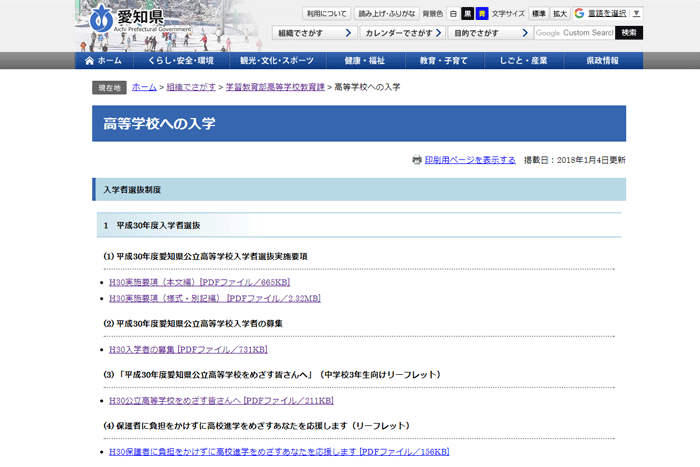This screenshot has height=467, width=700.
Task: Click the home icon in navigation bar
Action: 88,61
